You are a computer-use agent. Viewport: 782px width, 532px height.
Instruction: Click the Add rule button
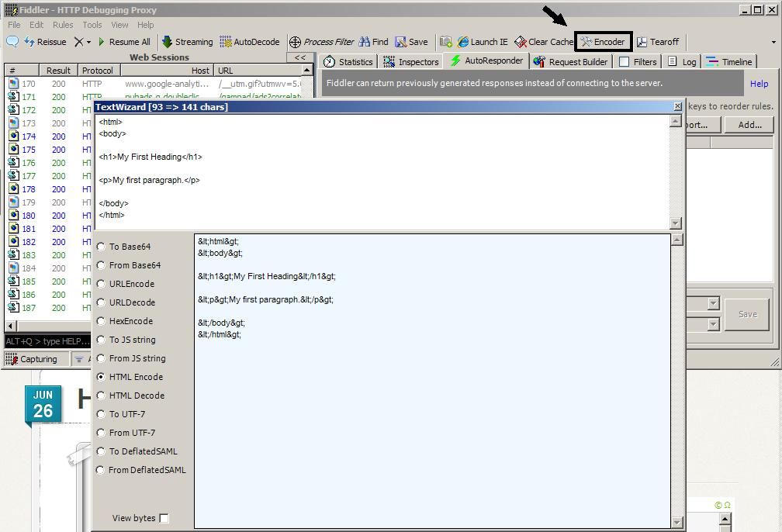click(747, 124)
